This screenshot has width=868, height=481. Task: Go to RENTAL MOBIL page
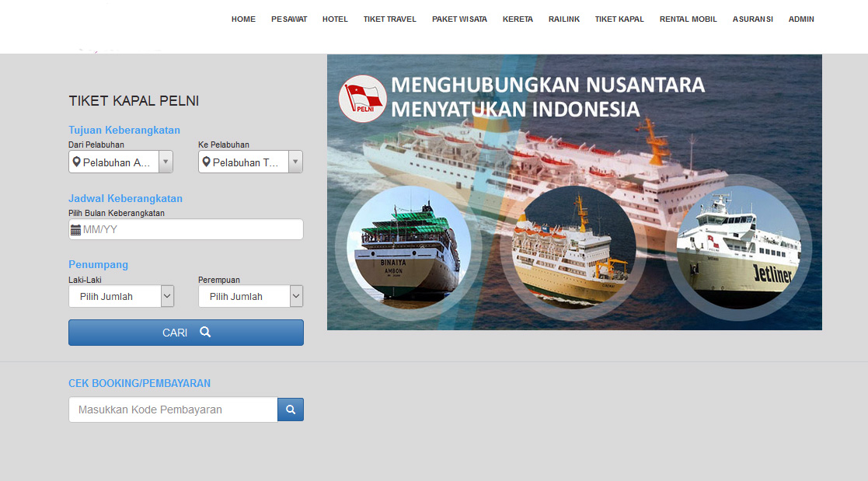point(688,19)
